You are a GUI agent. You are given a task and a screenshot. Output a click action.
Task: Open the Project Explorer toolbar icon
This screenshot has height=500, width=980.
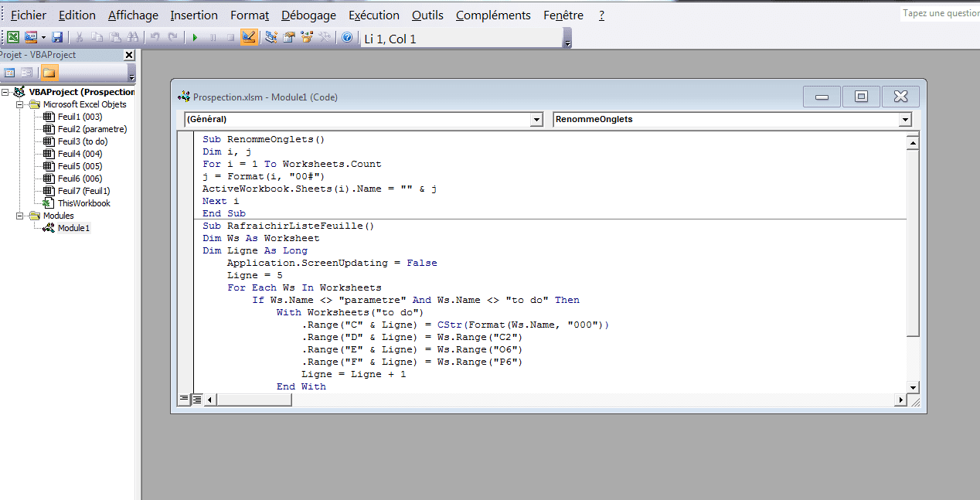coord(271,37)
